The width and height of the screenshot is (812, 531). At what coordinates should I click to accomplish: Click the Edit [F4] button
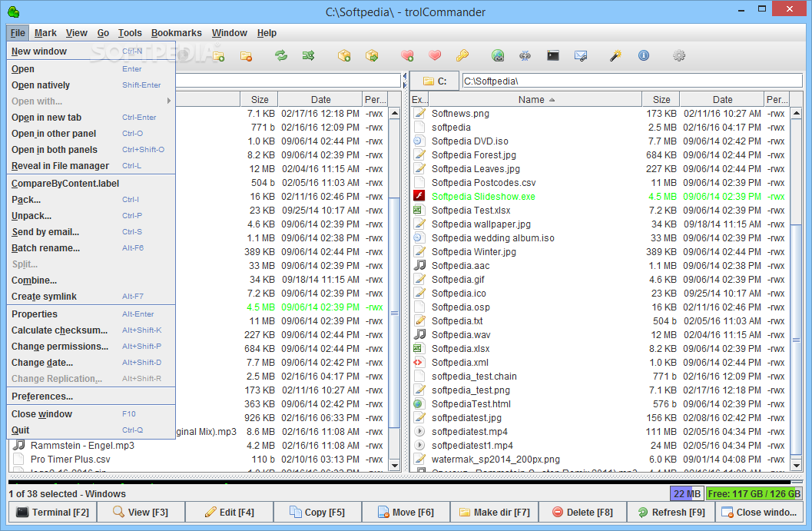(229, 512)
